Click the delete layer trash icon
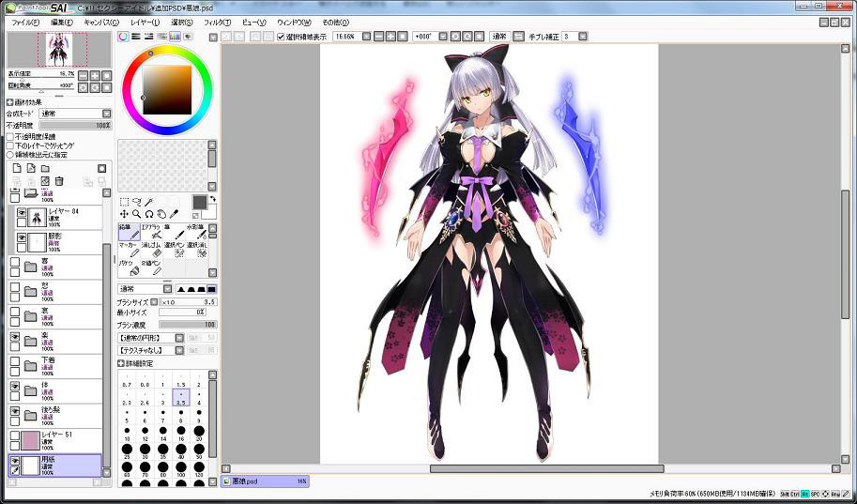 59,181
